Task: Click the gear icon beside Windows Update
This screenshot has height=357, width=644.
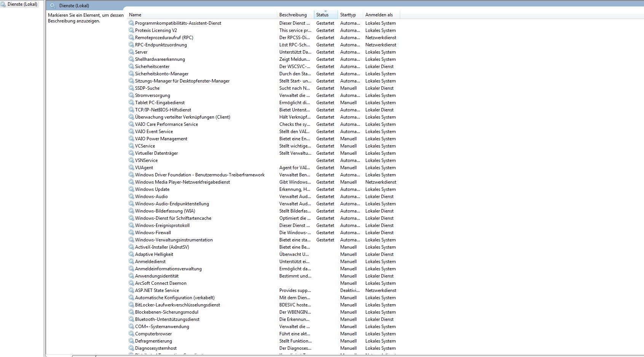Action: [131, 189]
